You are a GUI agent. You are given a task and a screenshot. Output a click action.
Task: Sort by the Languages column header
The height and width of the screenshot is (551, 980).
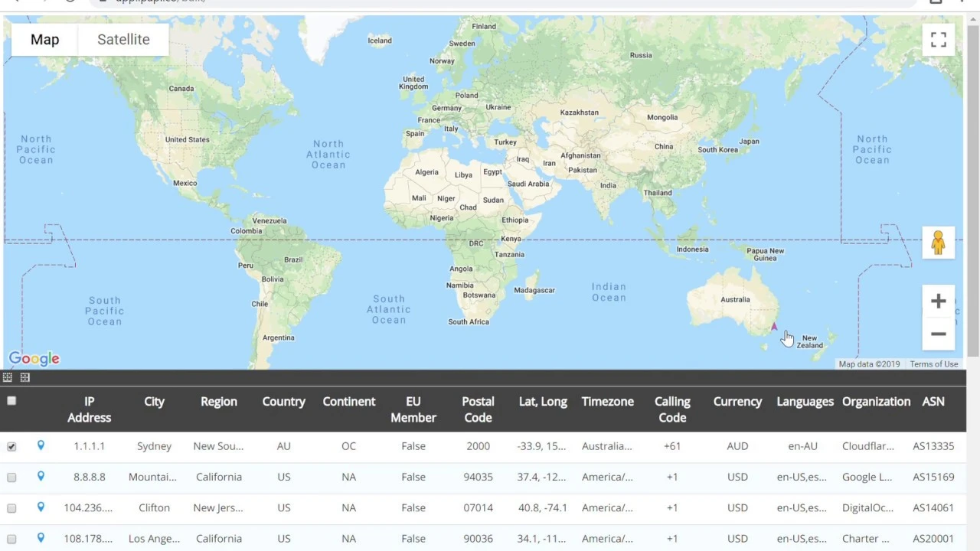point(805,402)
